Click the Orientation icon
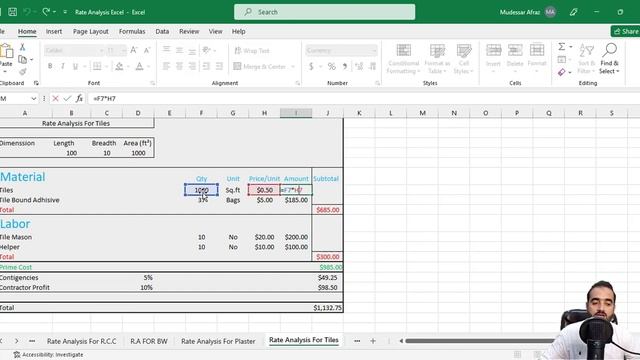The height and width of the screenshot is (360, 640). click(207, 50)
